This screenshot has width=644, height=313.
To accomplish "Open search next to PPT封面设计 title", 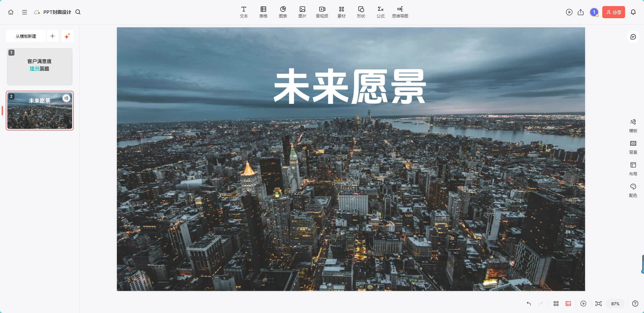I will tap(78, 12).
